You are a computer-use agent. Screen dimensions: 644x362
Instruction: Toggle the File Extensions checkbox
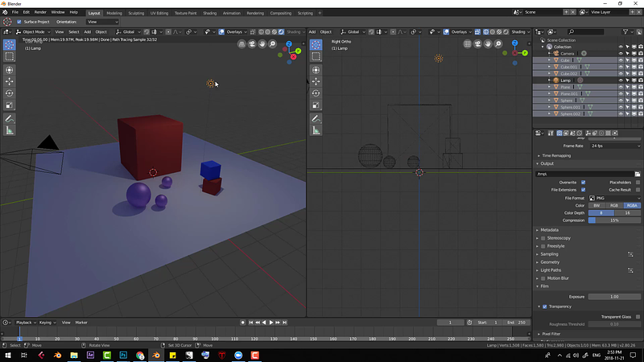583,190
